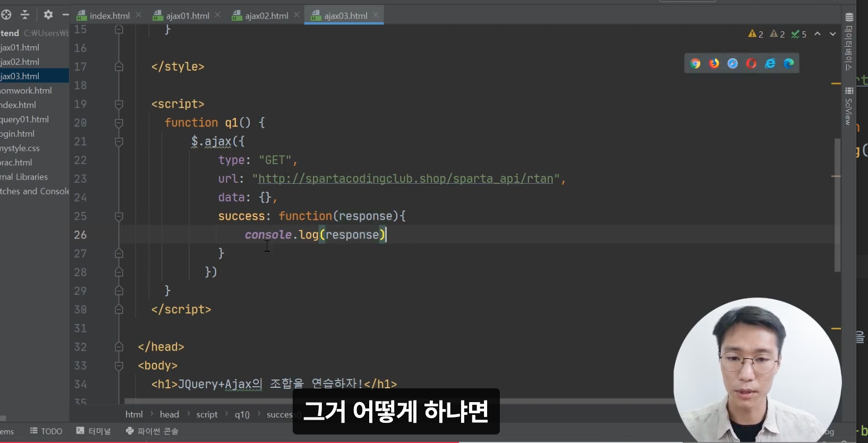The image size is (868, 443).
Task: Open in Chrome browser icon
Action: pyautogui.click(x=695, y=64)
